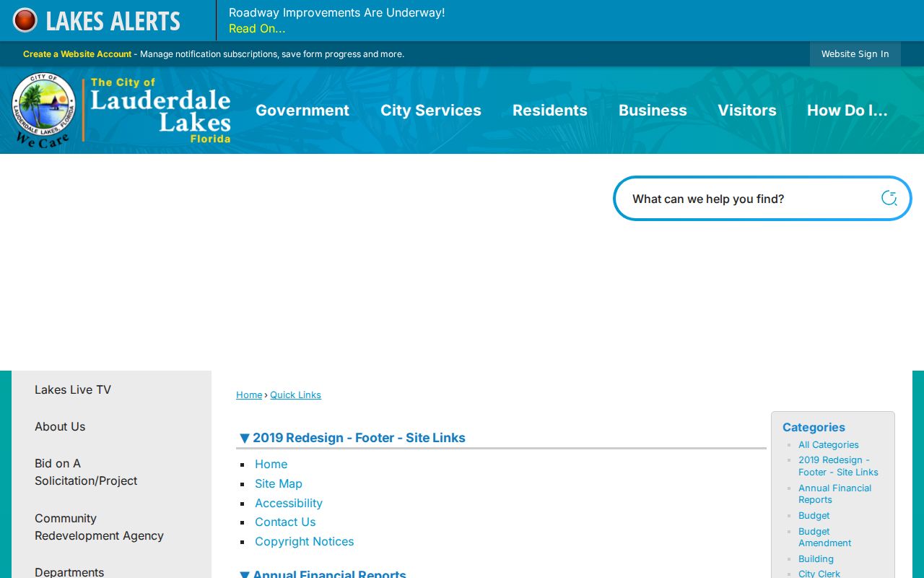Click the Website Sign In button
The width and height of the screenshot is (924, 578).
click(x=855, y=54)
